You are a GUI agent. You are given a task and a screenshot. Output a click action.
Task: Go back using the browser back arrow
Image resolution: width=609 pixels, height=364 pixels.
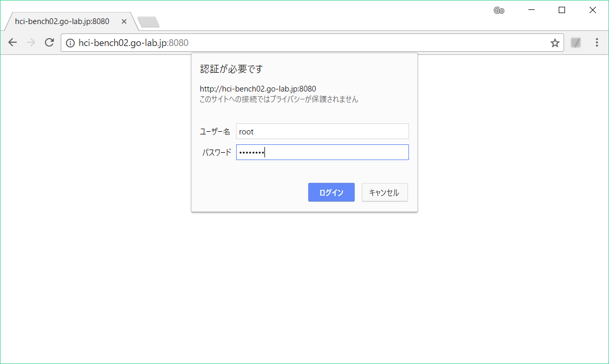pos(13,42)
